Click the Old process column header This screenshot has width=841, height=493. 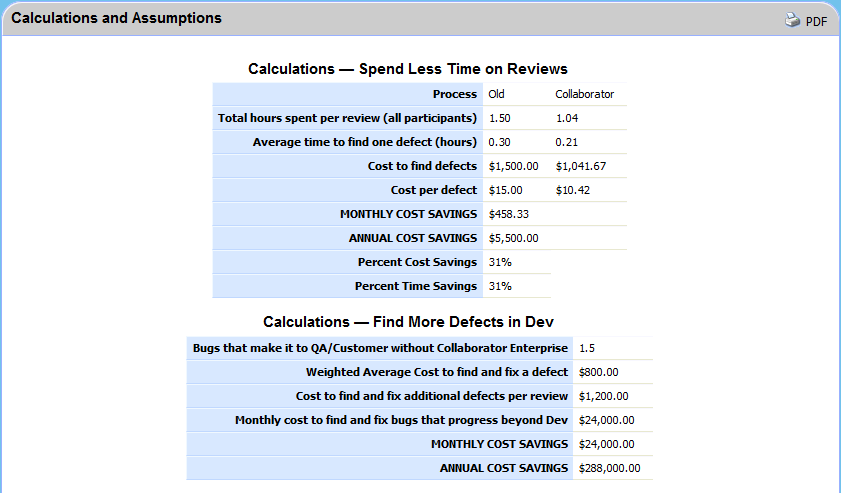496,94
